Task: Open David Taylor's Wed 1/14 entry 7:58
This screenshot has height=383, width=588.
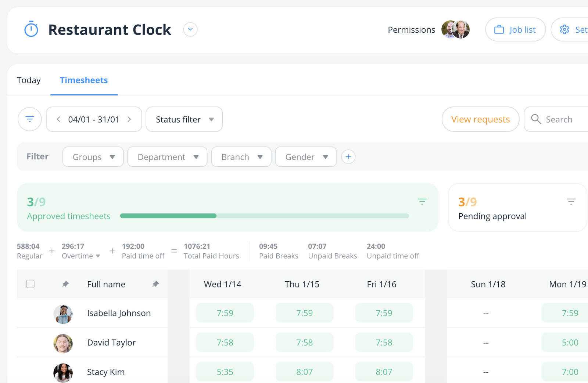Action: coord(225,342)
